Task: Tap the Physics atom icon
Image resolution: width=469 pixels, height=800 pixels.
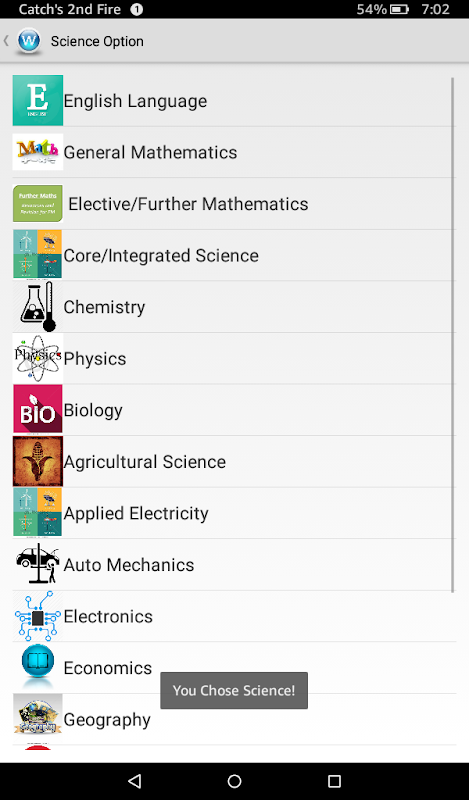Action: 38,358
